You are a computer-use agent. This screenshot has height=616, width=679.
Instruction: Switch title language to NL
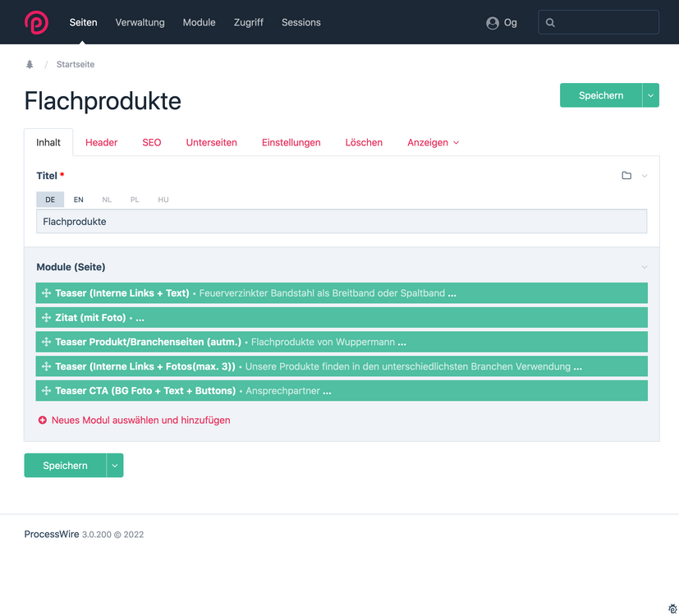tap(107, 200)
